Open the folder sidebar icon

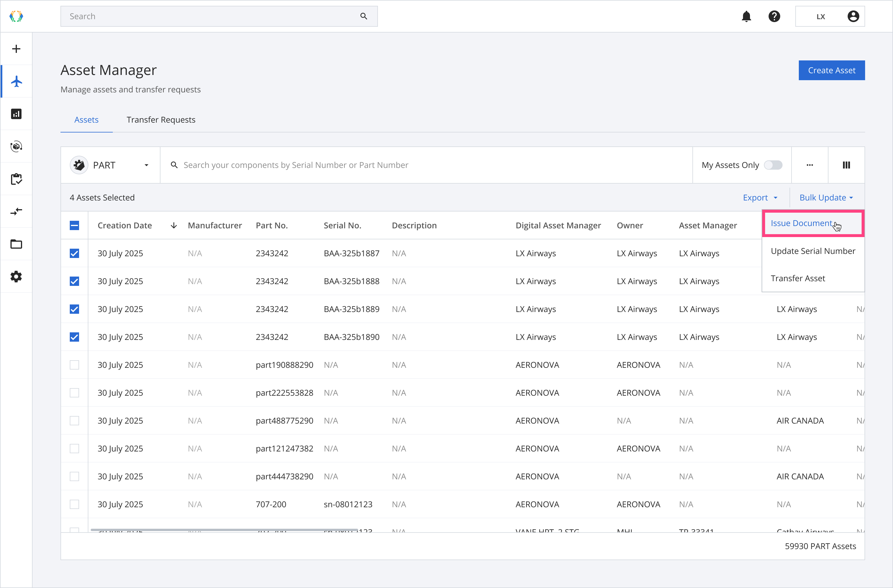pos(16,244)
